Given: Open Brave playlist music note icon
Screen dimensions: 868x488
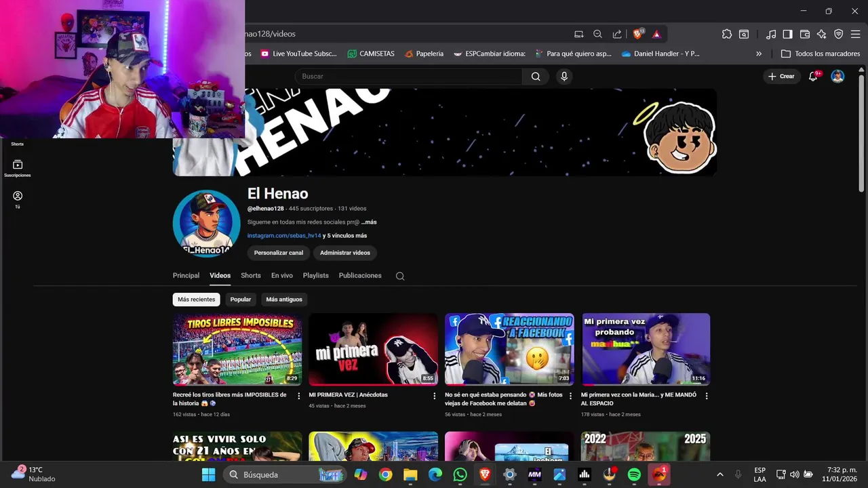Looking at the screenshot, I should coord(771,34).
